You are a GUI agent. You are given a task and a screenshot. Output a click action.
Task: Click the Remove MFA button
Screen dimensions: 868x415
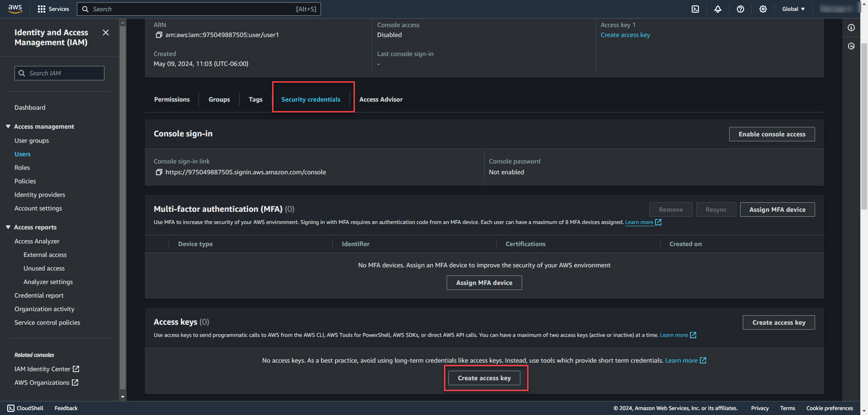(670, 210)
